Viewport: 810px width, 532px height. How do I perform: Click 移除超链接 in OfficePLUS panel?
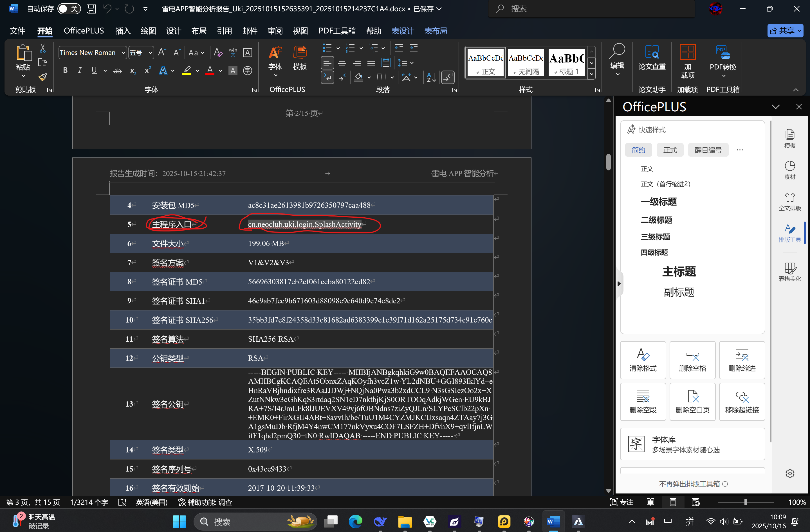(742, 402)
